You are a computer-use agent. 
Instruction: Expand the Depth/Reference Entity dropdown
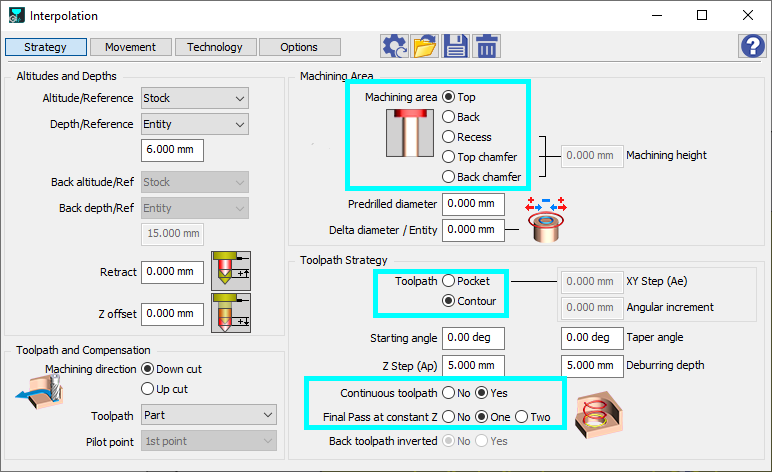tap(195, 124)
